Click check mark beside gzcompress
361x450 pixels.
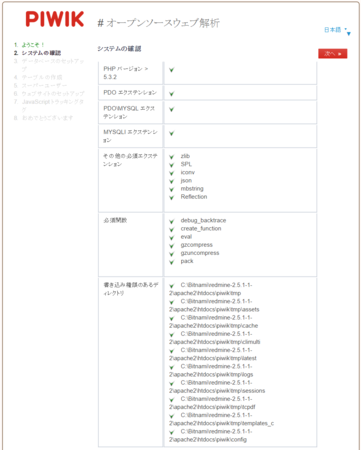point(172,246)
